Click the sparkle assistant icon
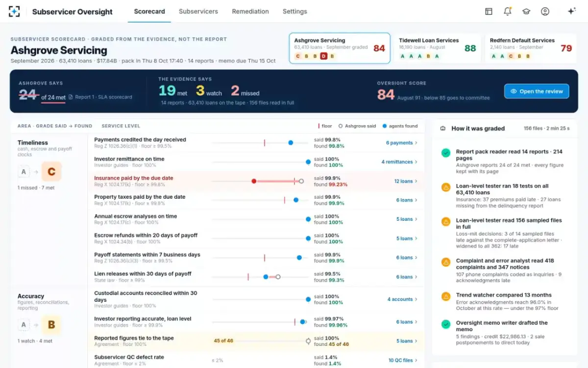This screenshot has height=368, width=588. (571, 11)
